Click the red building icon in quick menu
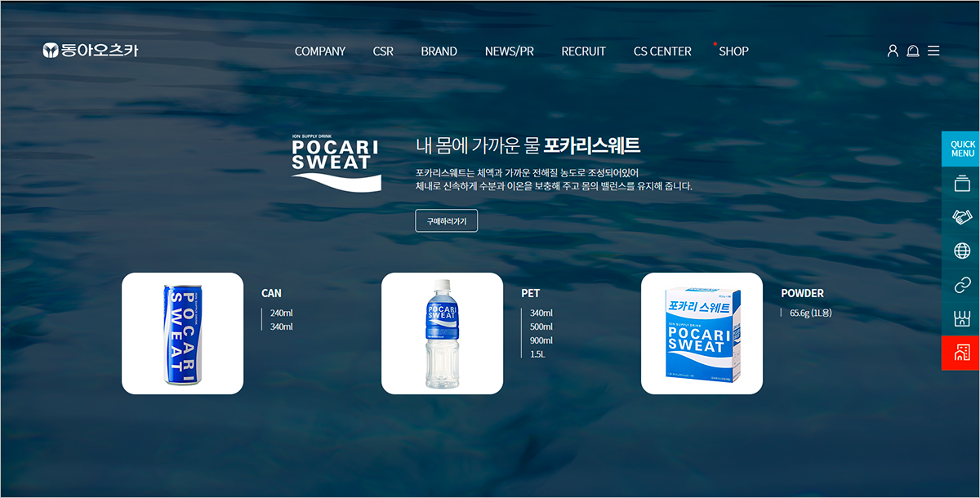980x498 pixels. [x=961, y=353]
